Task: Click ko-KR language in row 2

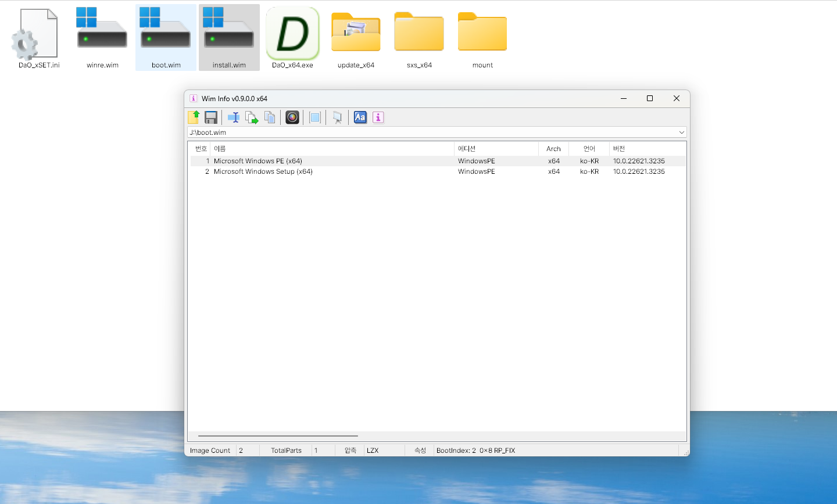Action: (x=589, y=171)
